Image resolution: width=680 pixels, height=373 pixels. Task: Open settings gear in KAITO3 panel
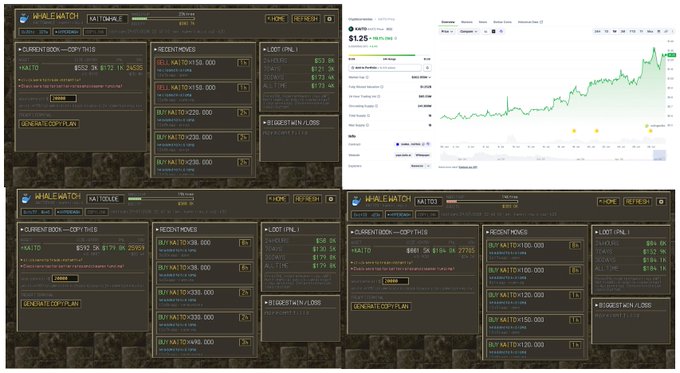coord(661,202)
